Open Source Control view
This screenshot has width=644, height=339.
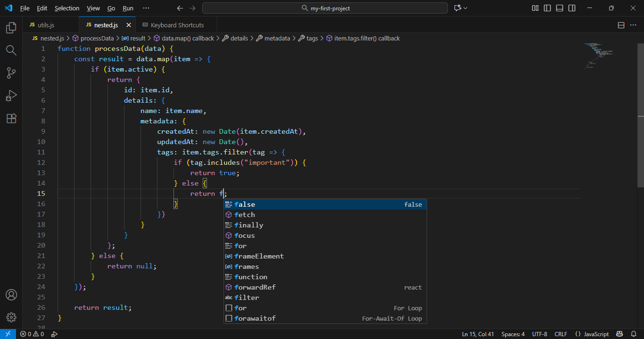(x=11, y=73)
